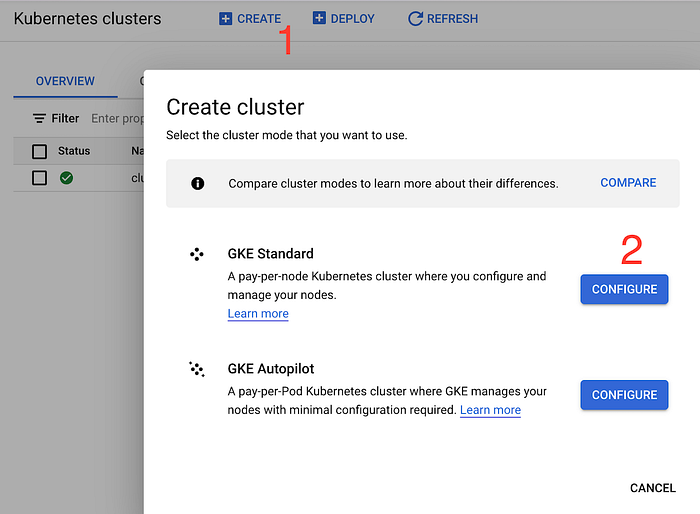Click the 'GKE Standard' heading

click(271, 254)
